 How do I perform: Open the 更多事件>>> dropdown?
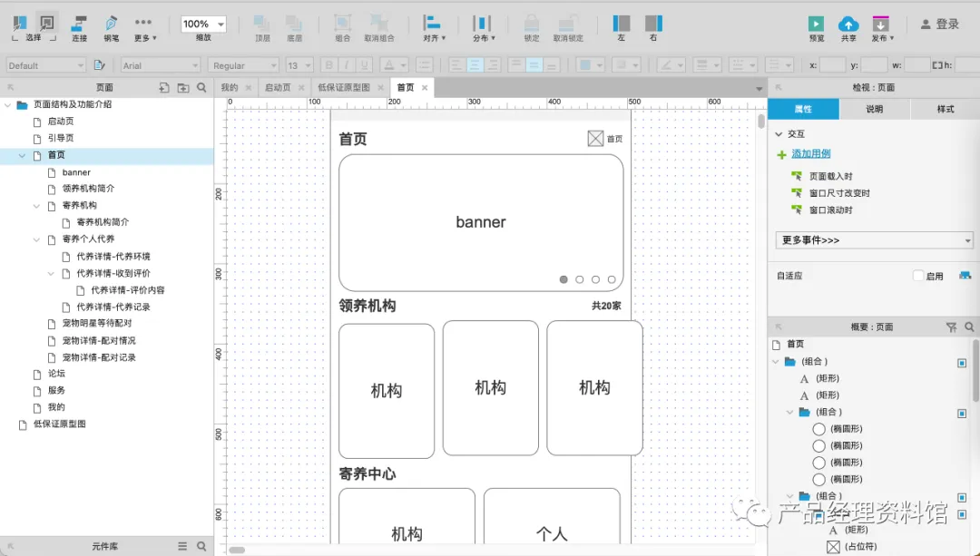(875, 239)
